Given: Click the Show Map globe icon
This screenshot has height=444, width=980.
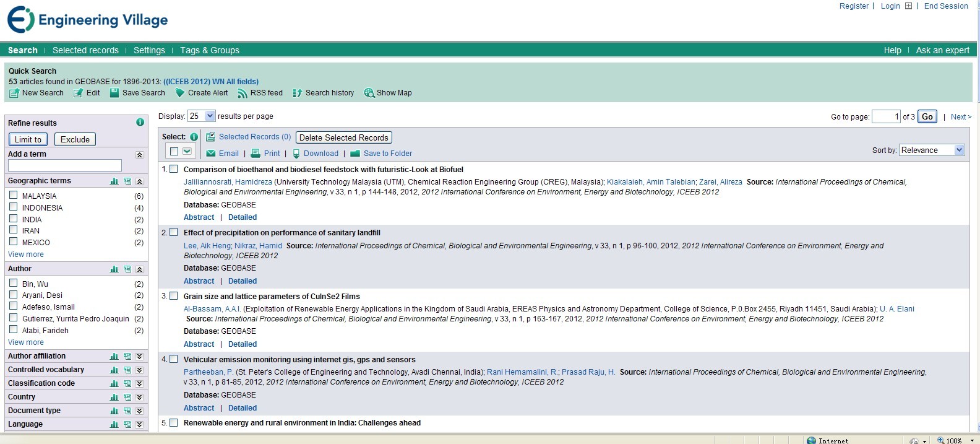Looking at the screenshot, I should [x=369, y=93].
